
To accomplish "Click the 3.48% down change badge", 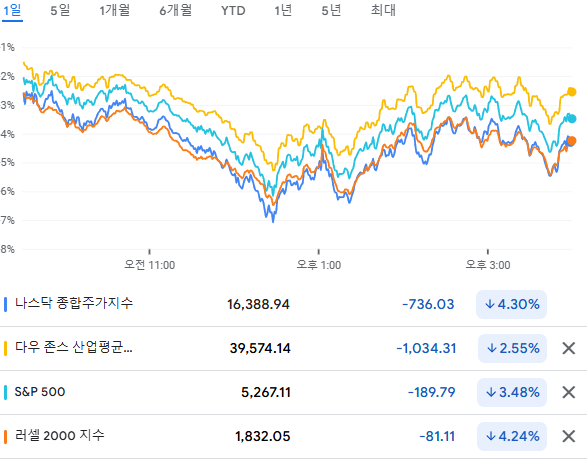I will coord(512,392).
